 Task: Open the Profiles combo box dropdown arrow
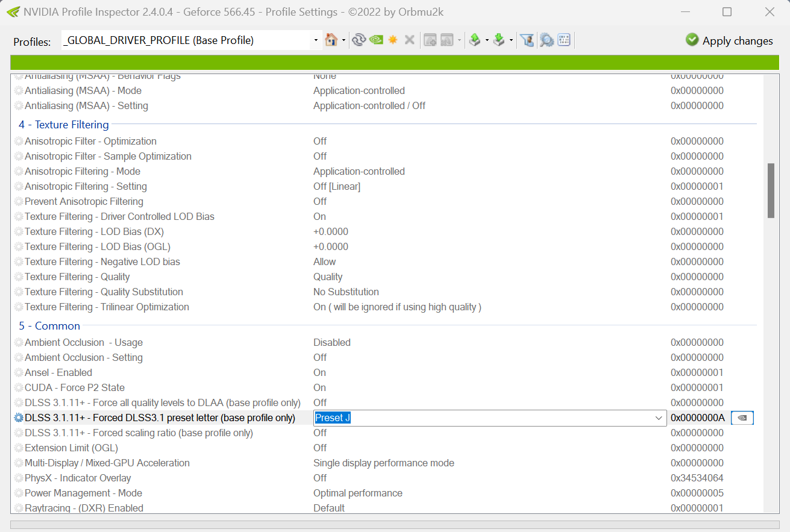tap(316, 40)
